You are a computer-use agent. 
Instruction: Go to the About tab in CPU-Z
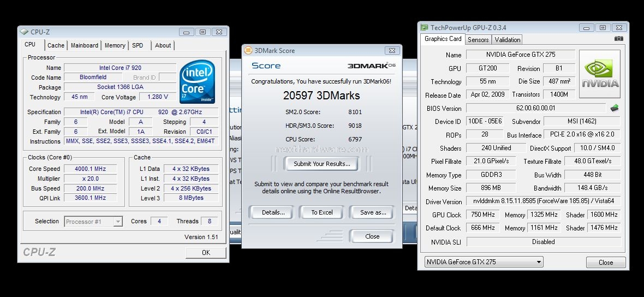tap(163, 45)
